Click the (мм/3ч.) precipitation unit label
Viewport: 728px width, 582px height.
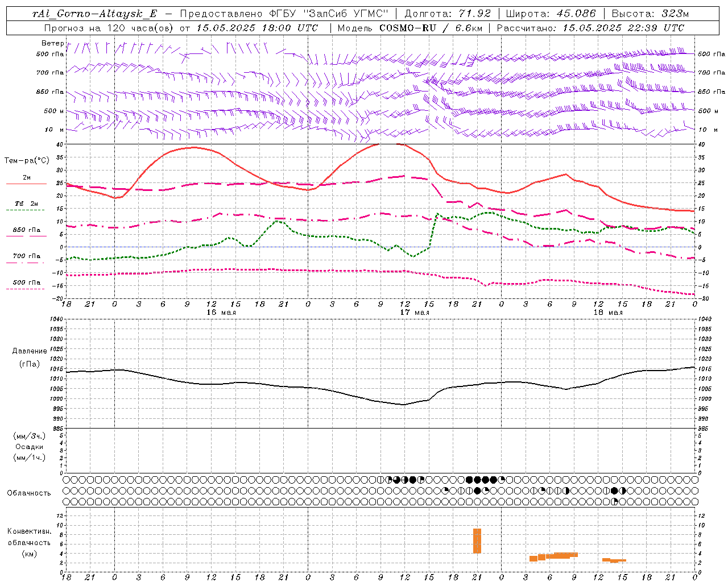coord(30,436)
